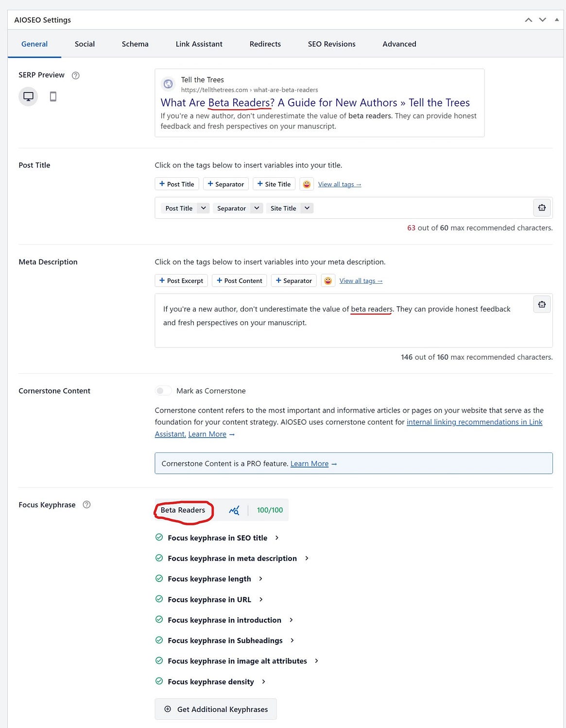Click SERP preview headline What Are Beta Readers
Screen dimensions: 566x728
[x=315, y=103]
